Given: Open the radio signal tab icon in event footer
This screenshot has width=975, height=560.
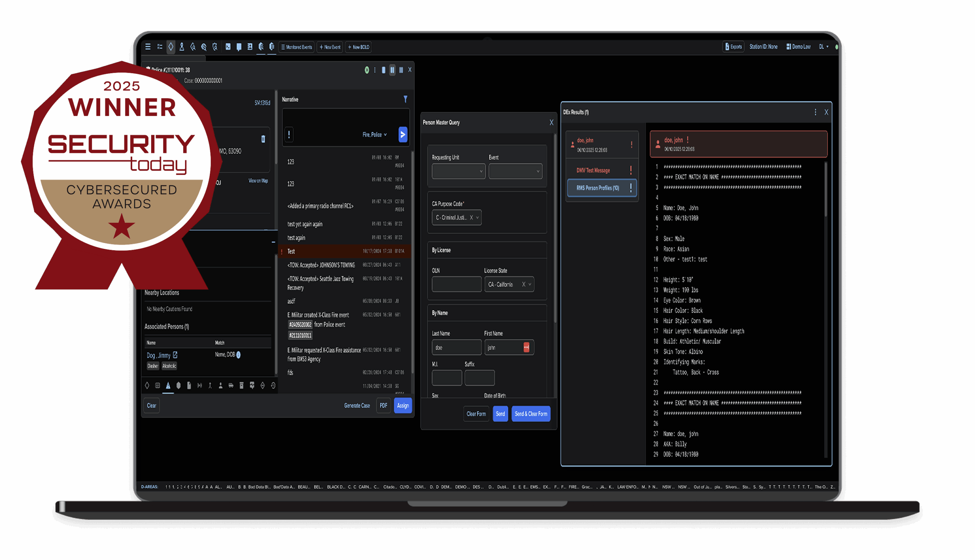Looking at the screenshot, I should click(x=199, y=385).
